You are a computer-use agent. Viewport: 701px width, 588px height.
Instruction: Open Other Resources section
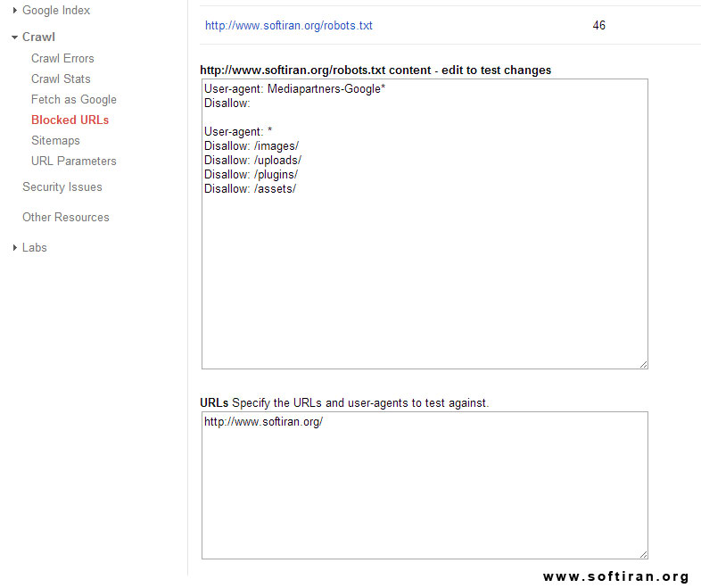[x=66, y=218]
